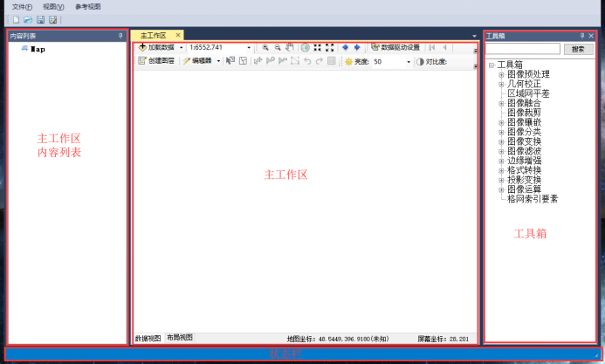Click the 创建图层 button
The width and height of the screenshot is (605, 364).
tap(157, 62)
